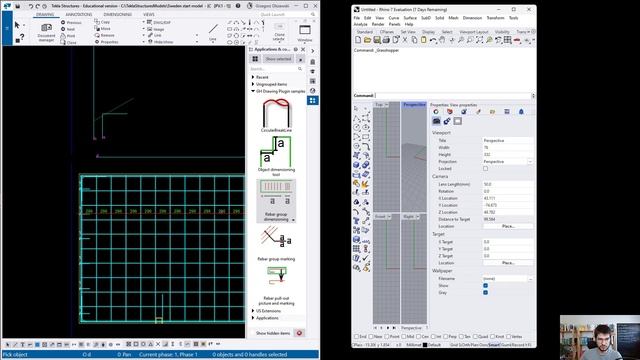The image size is (640, 360).
Task: Click Show selected button in Applications panel
Action: [x=278, y=59]
